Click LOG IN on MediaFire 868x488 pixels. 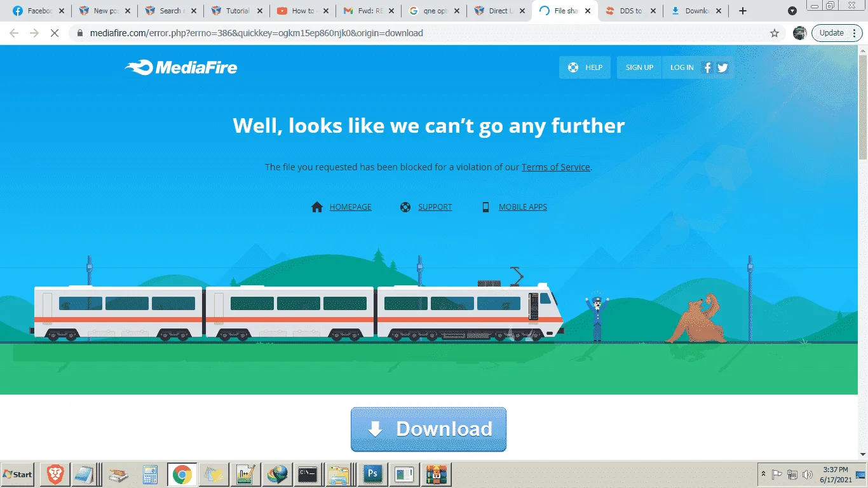click(x=682, y=67)
